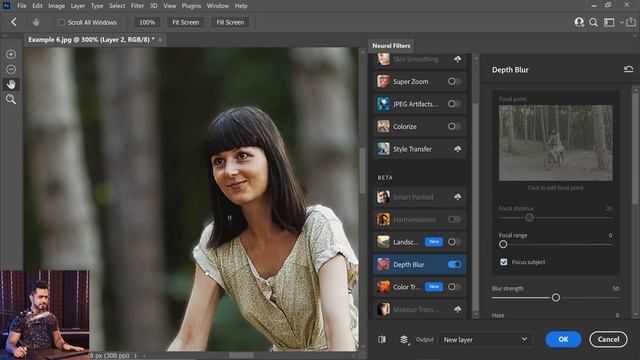Image resolution: width=640 pixels, height=360 pixels.
Task: Choose the Hand tool in left toolbar
Action: click(x=11, y=84)
